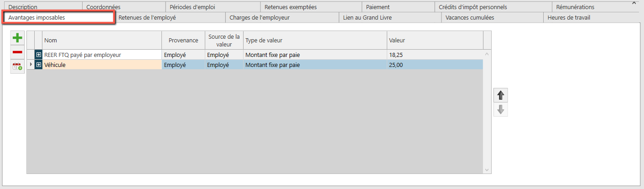This screenshot has width=644, height=189.
Task: Click grid scrollbar down arrow
Action: (x=487, y=169)
